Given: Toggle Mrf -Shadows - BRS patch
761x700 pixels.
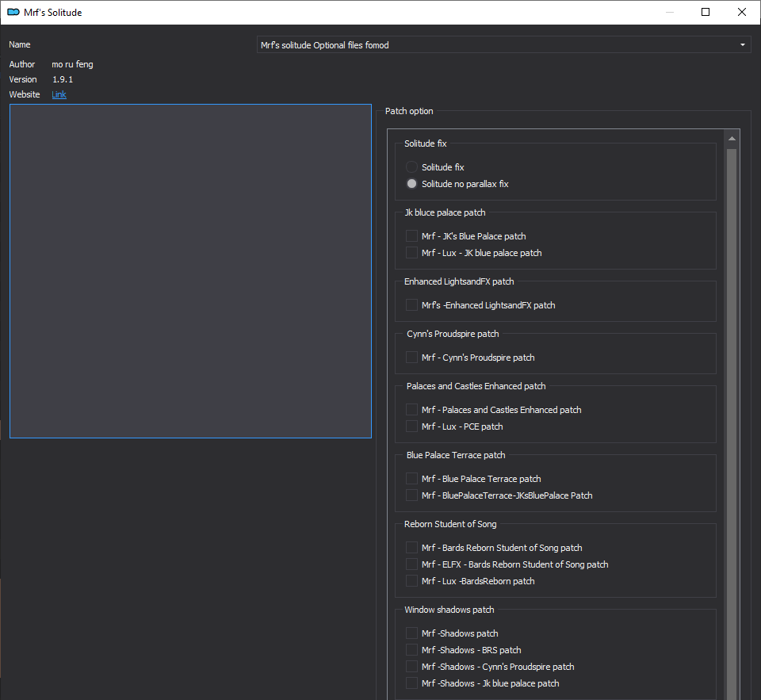Looking at the screenshot, I should [411, 650].
